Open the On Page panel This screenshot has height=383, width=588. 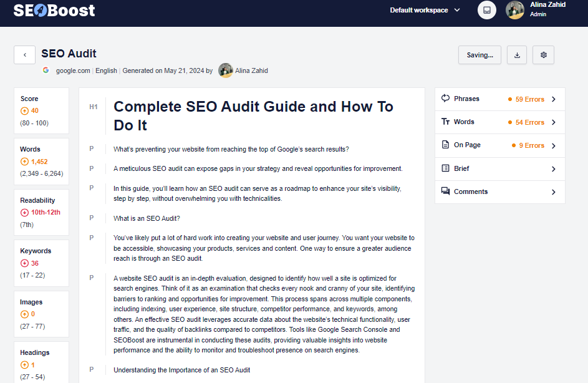click(500, 145)
